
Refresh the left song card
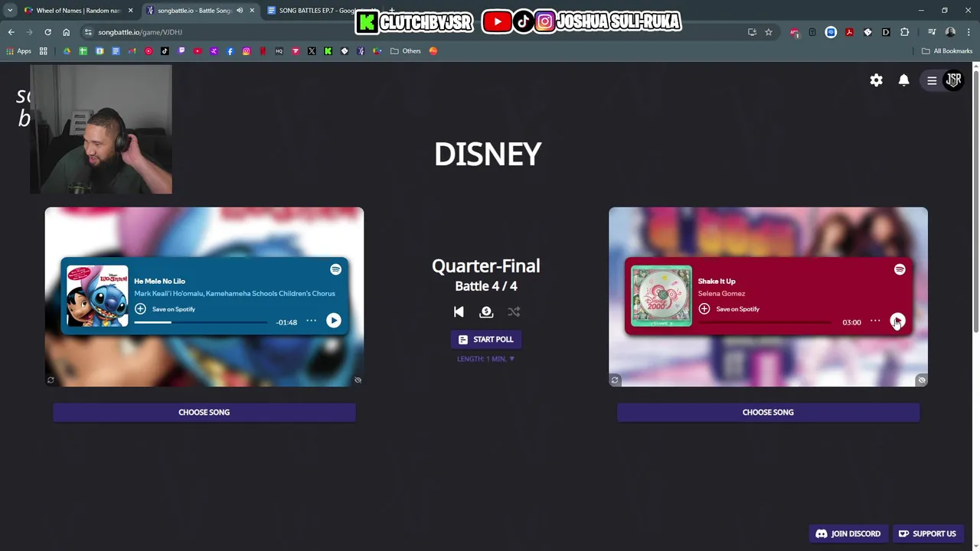[x=51, y=380]
